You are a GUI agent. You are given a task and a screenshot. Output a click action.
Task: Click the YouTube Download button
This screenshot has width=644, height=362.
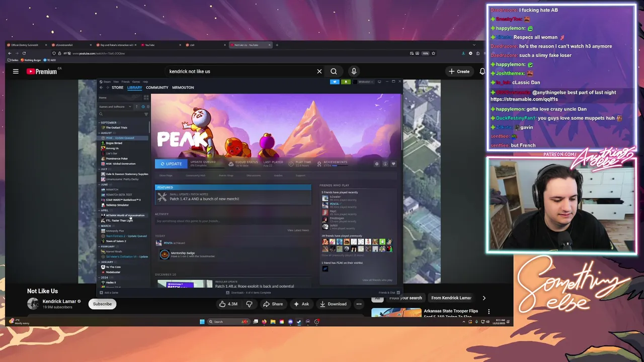coord(333,304)
